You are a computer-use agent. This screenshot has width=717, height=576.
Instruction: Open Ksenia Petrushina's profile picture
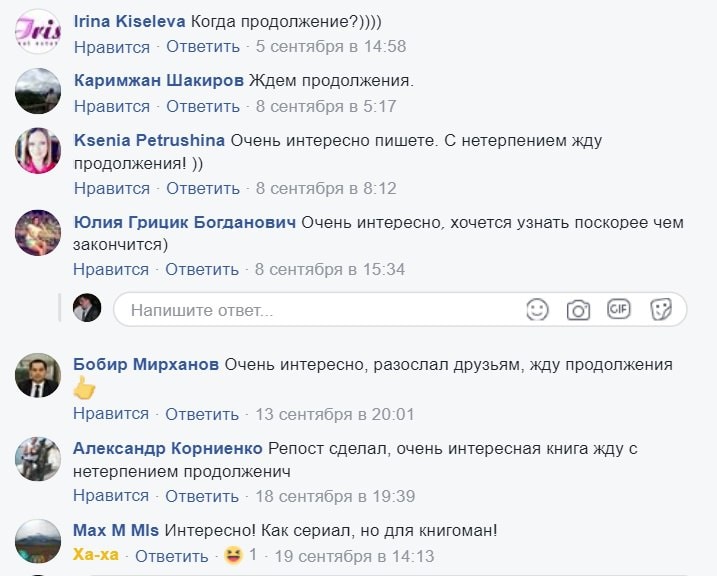[38, 152]
